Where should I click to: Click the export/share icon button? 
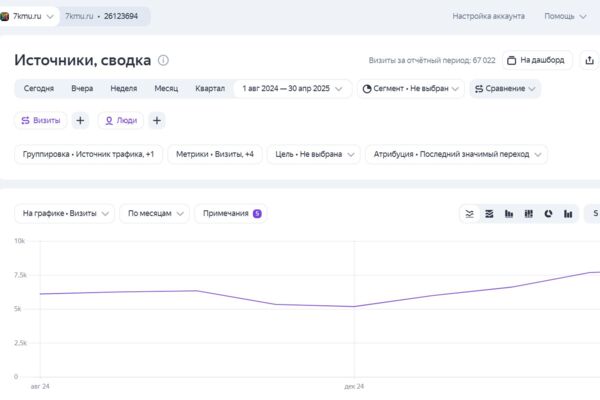589,60
